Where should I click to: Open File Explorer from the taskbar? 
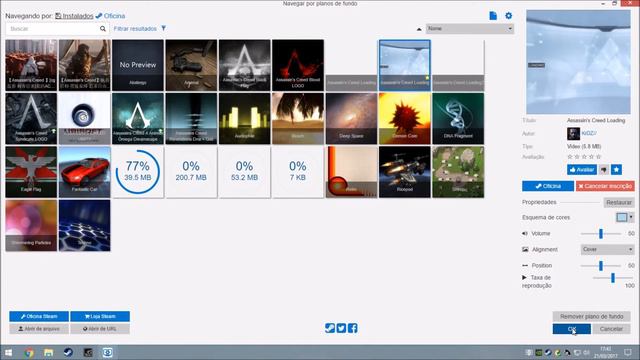48,352
